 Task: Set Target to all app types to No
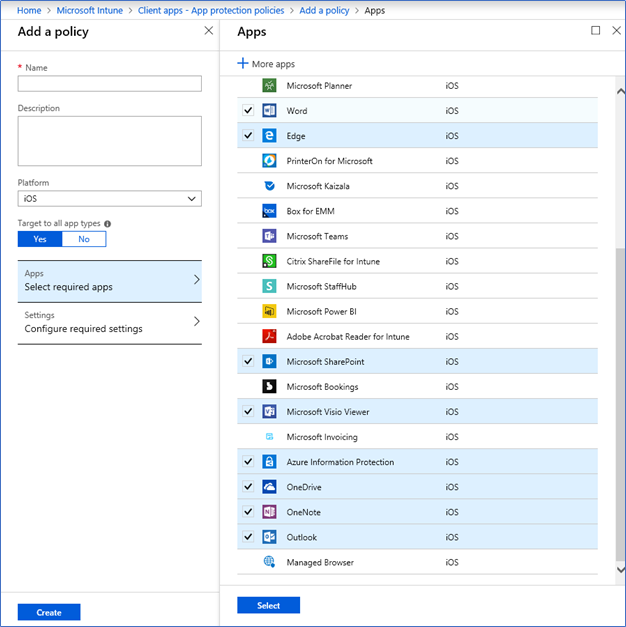click(84, 239)
